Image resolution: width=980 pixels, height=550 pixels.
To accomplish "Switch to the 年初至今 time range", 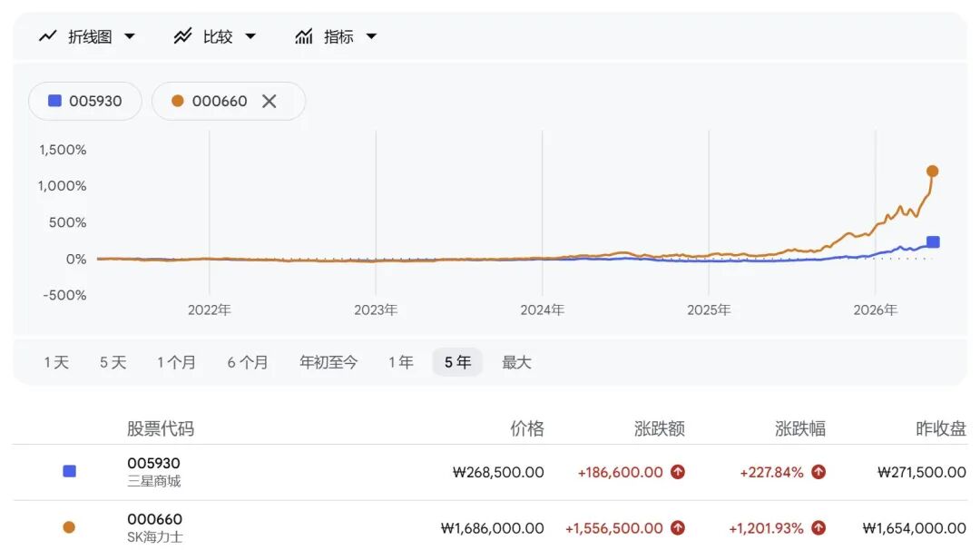I will tap(328, 362).
